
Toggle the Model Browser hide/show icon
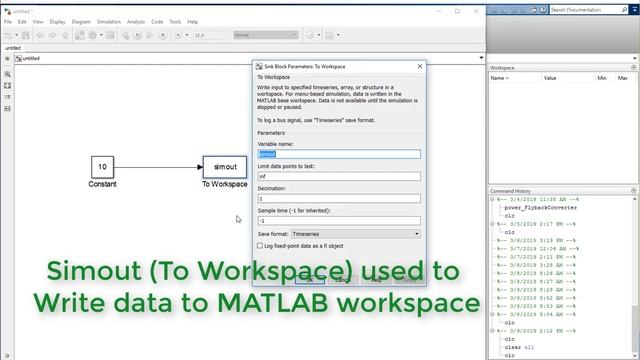[7, 59]
